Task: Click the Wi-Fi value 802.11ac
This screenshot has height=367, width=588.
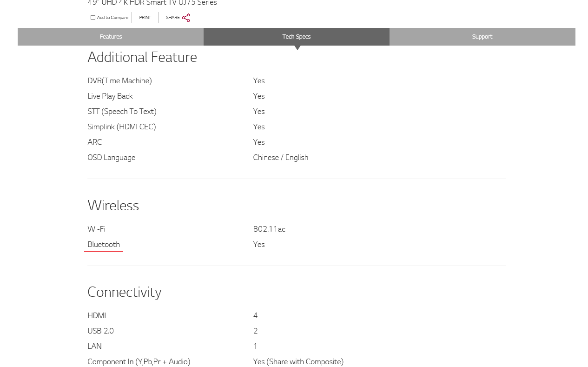Action: (x=269, y=229)
